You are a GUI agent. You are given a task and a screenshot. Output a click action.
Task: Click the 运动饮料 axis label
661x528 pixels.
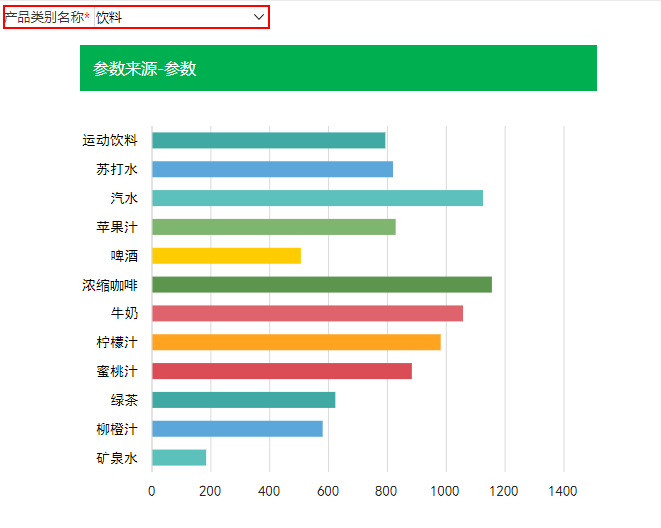click(x=110, y=140)
